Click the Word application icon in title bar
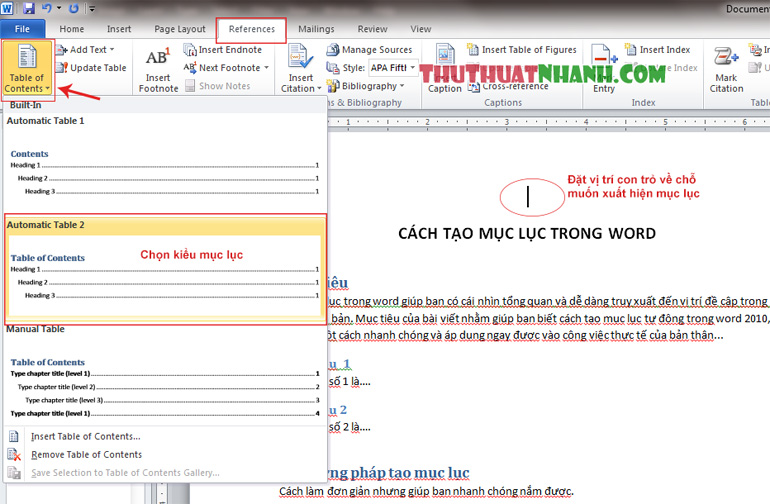 pos(7,8)
